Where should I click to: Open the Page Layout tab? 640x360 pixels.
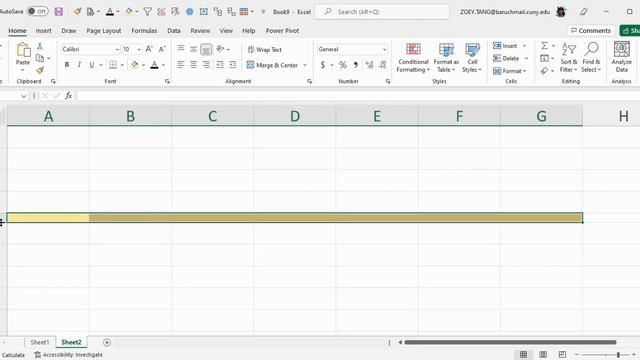click(x=104, y=31)
